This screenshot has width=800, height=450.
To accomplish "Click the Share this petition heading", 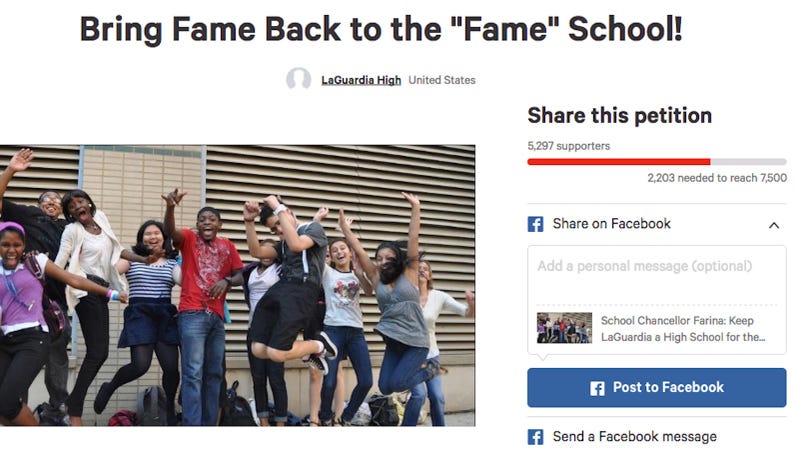I will point(619,115).
